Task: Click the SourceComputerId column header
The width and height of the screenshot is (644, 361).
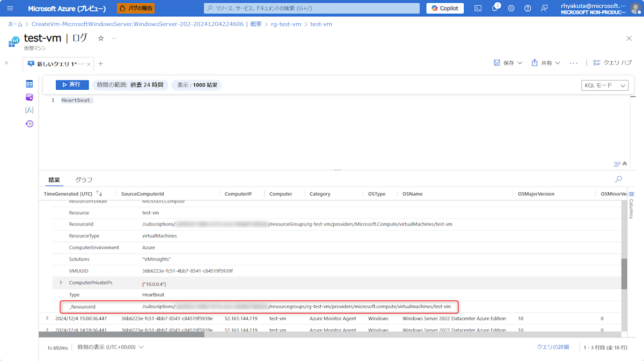Action: point(142,194)
